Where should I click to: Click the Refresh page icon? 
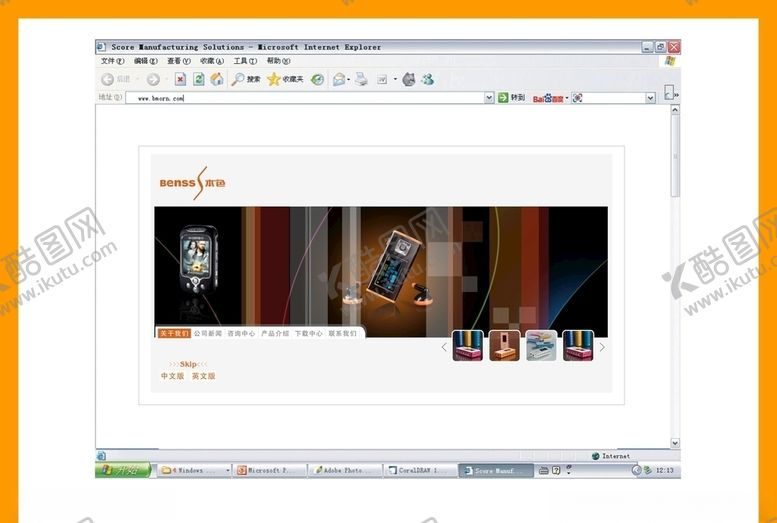[x=199, y=79]
